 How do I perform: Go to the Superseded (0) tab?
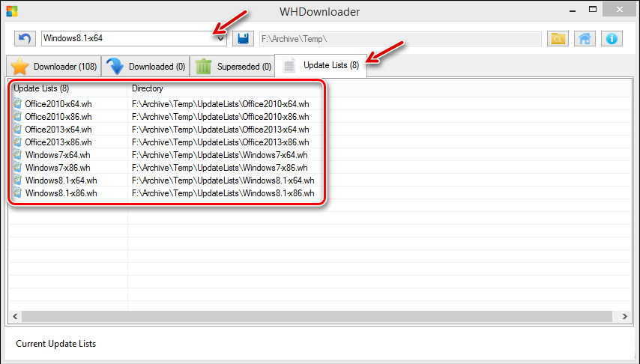[x=232, y=66]
